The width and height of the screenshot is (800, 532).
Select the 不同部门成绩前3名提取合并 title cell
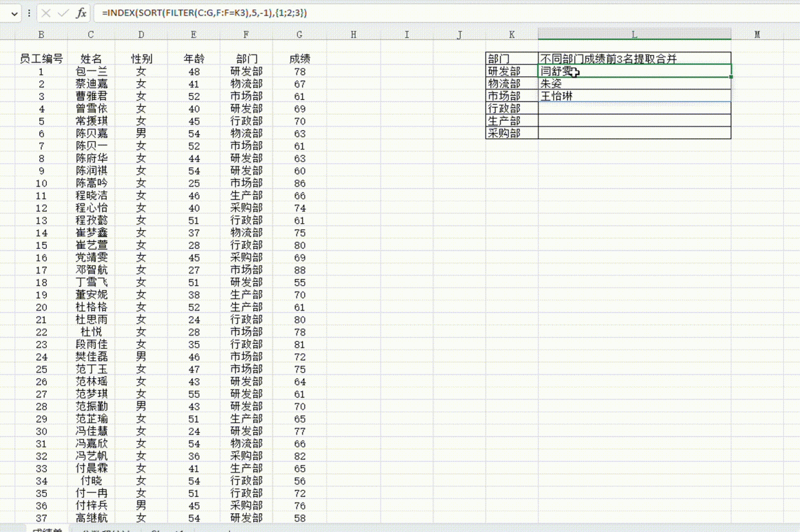pyautogui.click(x=634, y=59)
